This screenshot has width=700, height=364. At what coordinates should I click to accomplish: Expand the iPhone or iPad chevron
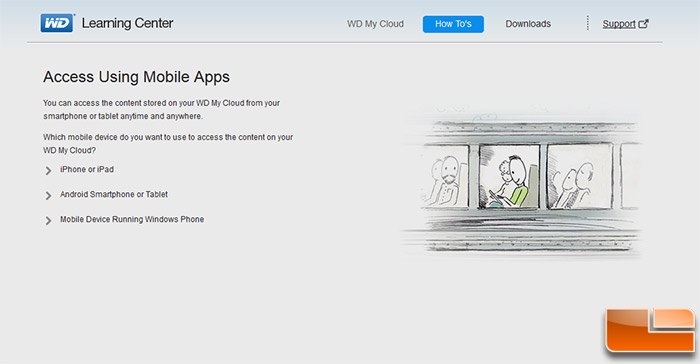pos(48,170)
